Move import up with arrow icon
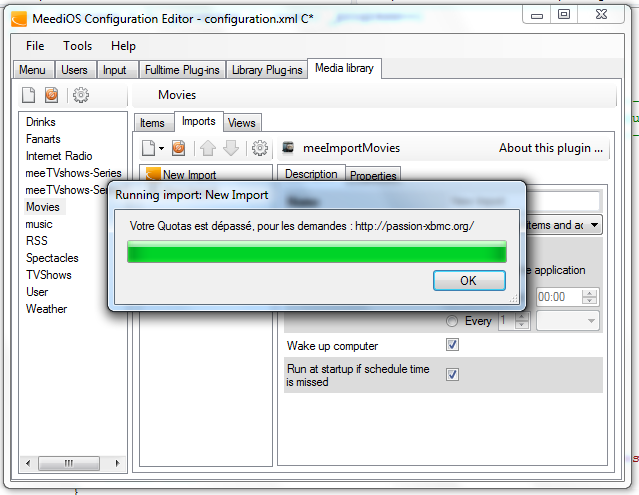Image resolution: width=639 pixels, height=495 pixels. [208, 148]
